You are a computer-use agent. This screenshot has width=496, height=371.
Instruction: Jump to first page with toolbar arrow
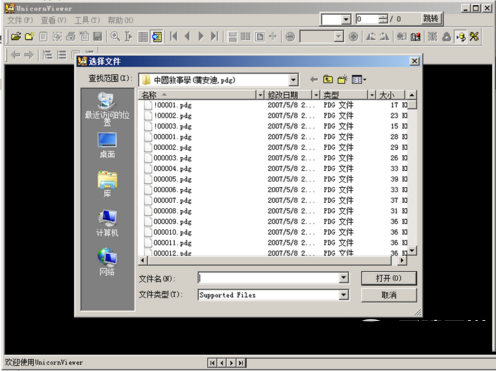(x=174, y=36)
